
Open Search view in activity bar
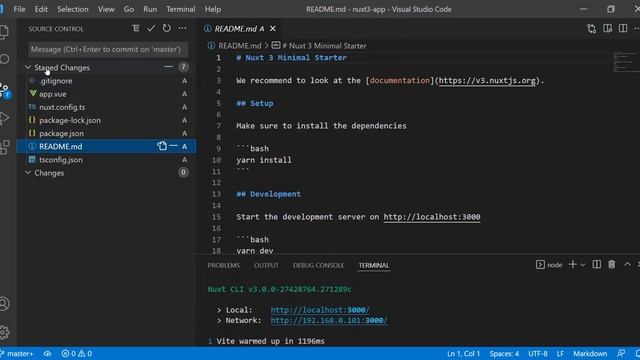4,59
